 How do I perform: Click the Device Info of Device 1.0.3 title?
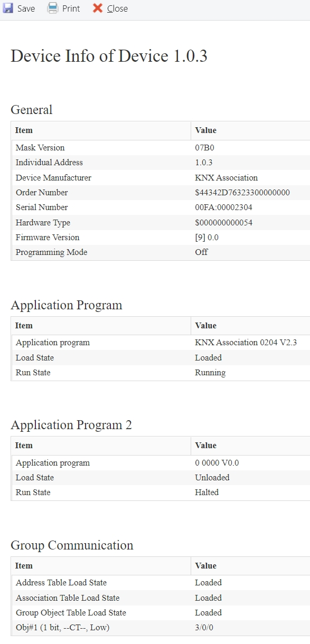(109, 55)
